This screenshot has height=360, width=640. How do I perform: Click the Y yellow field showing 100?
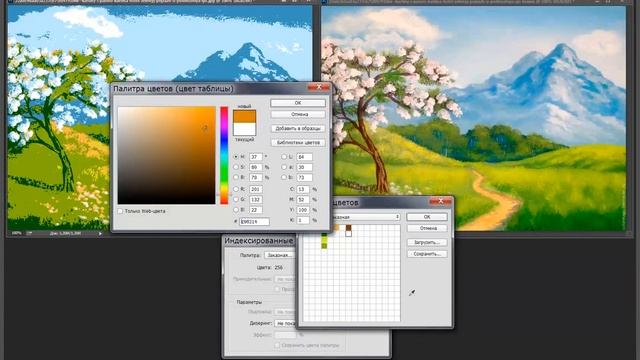(303, 209)
